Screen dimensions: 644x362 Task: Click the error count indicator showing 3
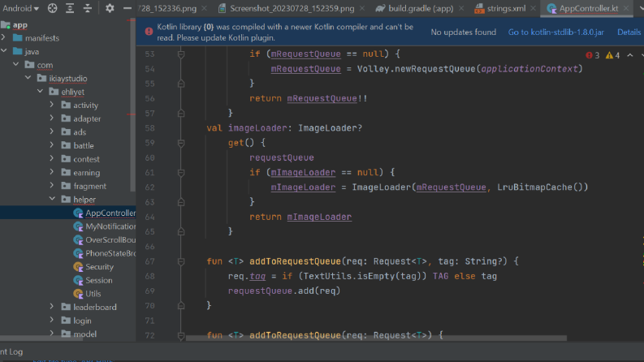pyautogui.click(x=593, y=55)
